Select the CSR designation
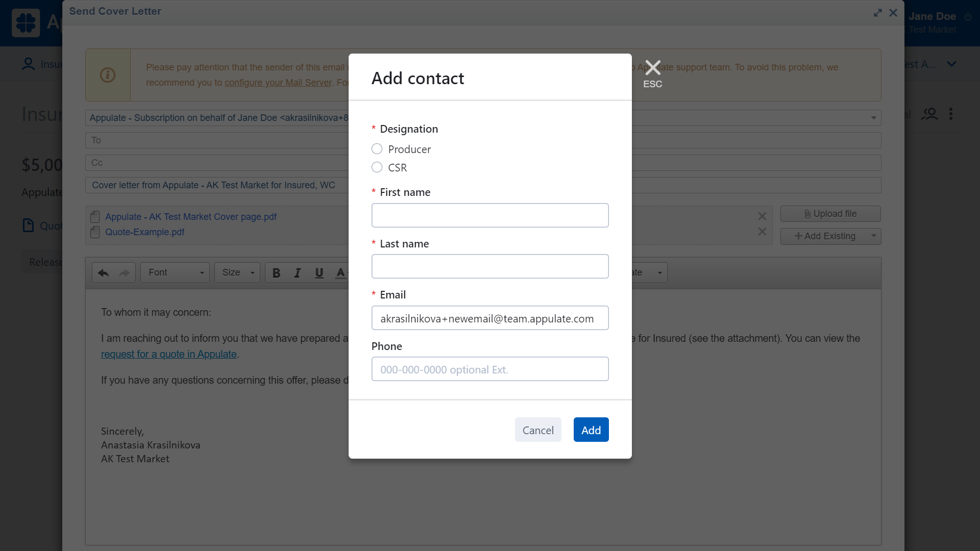The image size is (980, 551). tap(377, 167)
